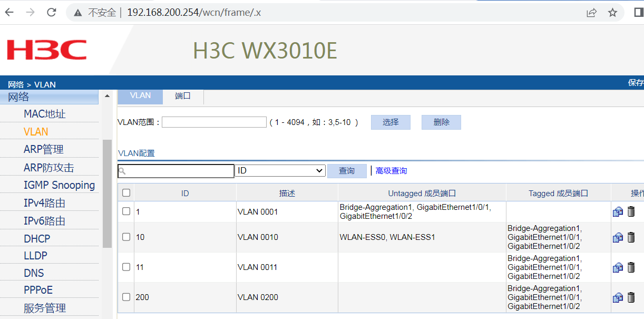Click the browser forward arrow
644x319 pixels.
point(30,12)
